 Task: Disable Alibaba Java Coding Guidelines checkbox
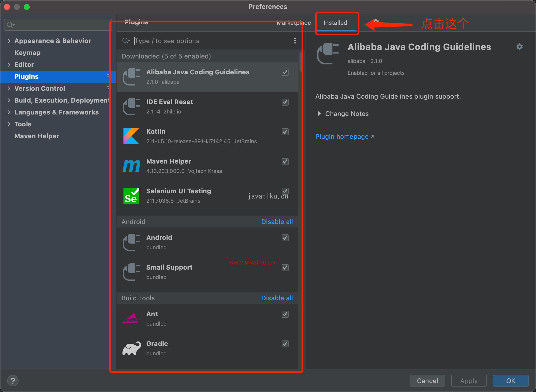[285, 72]
